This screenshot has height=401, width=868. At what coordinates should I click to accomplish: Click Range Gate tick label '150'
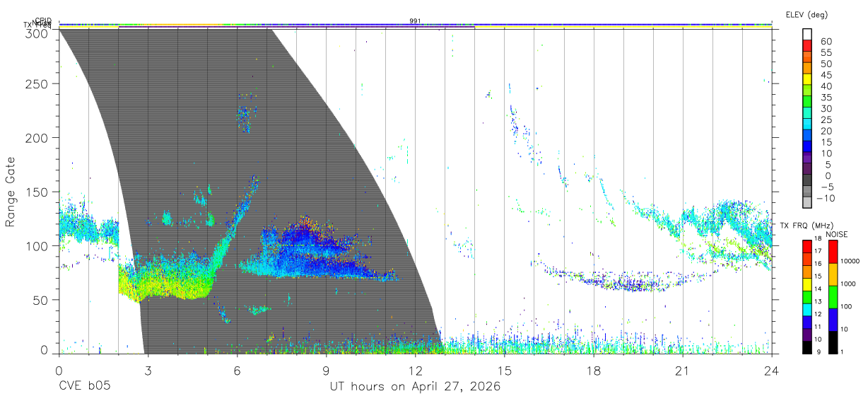pos(36,192)
